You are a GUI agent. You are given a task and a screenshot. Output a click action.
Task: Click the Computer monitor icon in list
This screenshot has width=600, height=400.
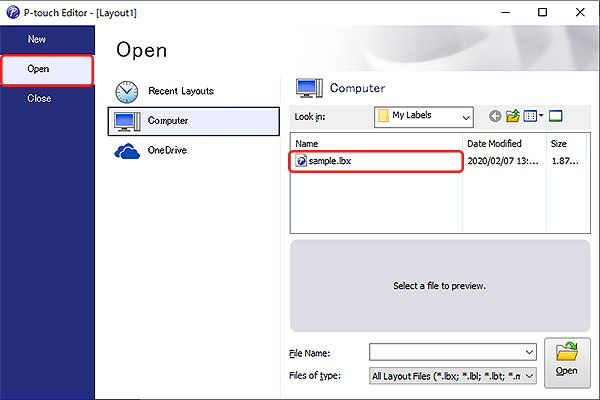coord(127,121)
